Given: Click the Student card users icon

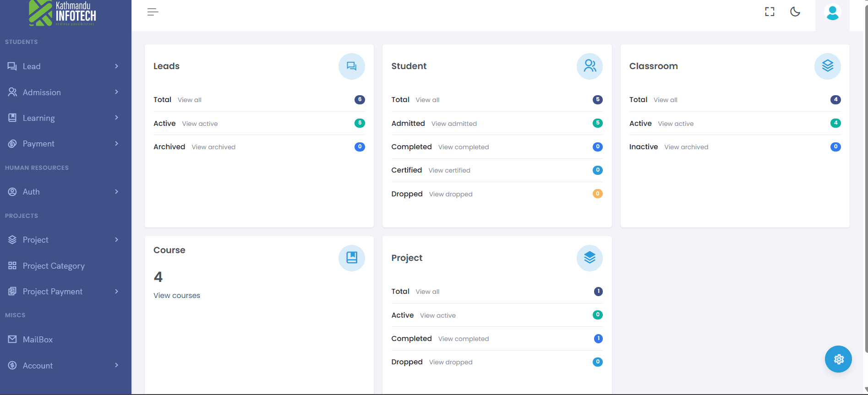Looking at the screenshot, I should 590,66.
